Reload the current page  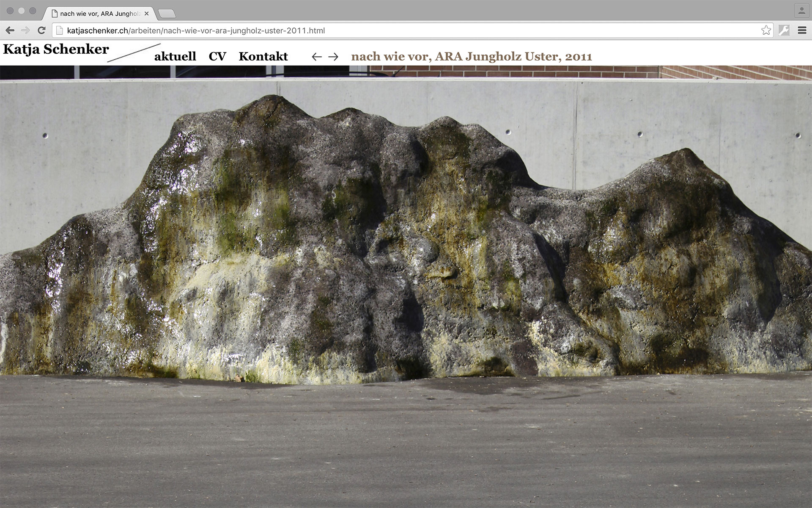tap(41, 30)
